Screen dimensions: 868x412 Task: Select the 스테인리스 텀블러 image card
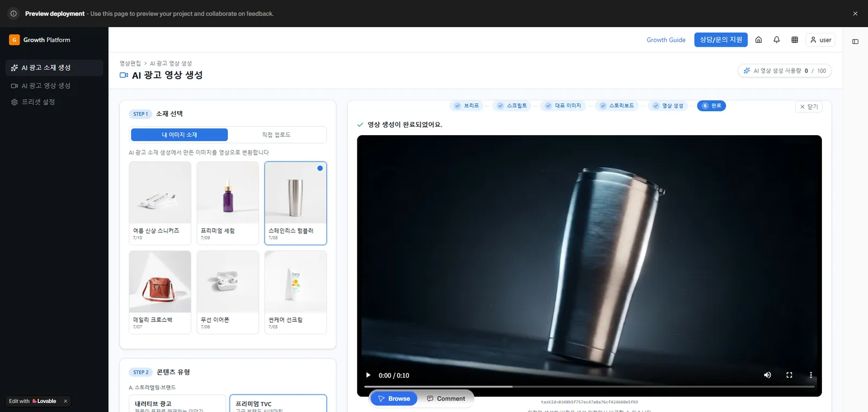point(296,203)
